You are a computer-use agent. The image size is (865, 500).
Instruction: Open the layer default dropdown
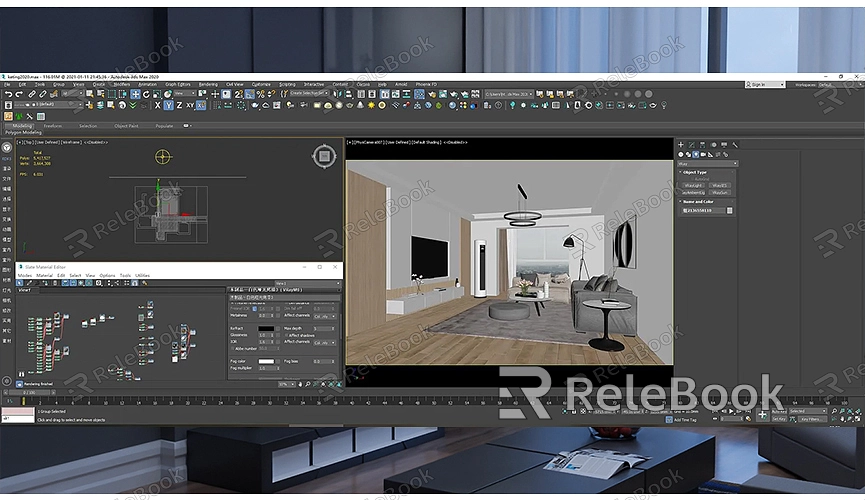[47, 104]
